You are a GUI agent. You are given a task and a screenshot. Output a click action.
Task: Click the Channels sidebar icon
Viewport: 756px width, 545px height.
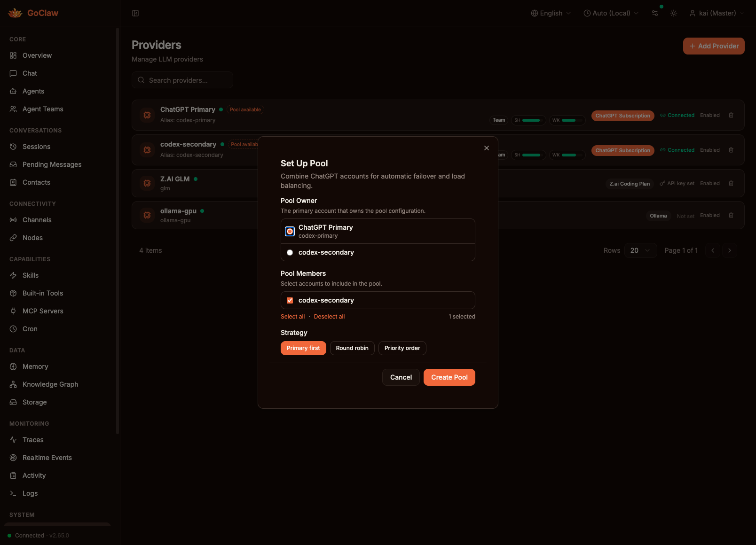[13, 220]
